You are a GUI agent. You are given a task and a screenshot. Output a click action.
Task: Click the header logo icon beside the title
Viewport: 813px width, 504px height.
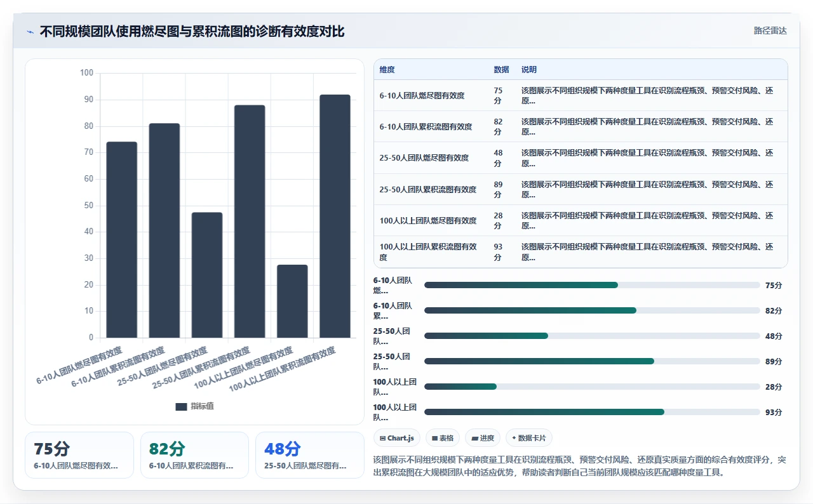(x=30, y=31)
